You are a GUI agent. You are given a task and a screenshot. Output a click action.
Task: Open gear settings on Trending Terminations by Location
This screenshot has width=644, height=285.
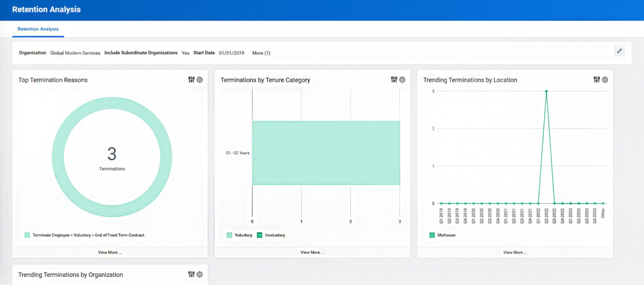coord(605,80)
